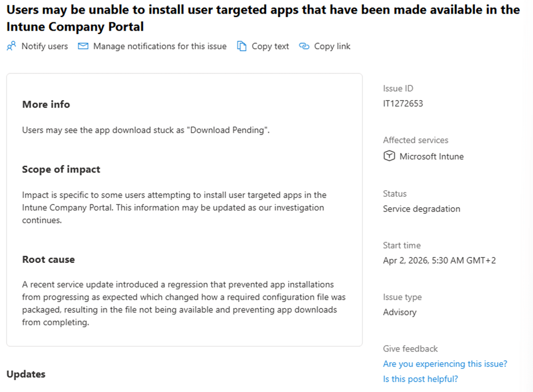Viewport: 533px width, 392px height.
Task: Click the Root cause heading
Action: coord(48,259)
